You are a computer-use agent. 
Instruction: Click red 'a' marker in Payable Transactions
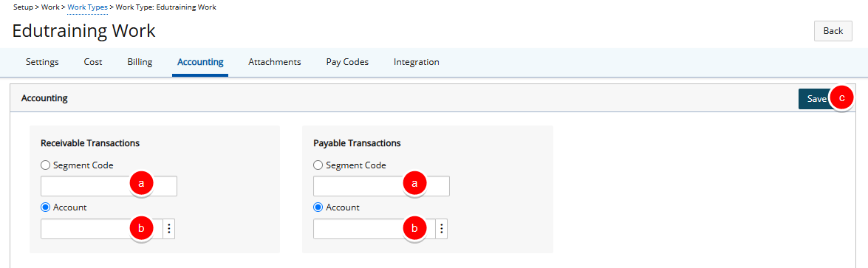pos(414,185)
